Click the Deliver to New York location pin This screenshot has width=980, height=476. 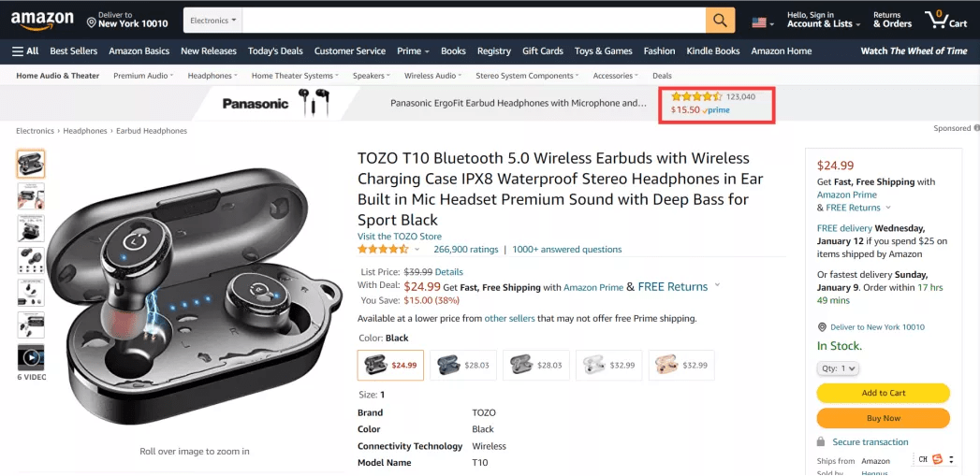(x=92, y=21)
